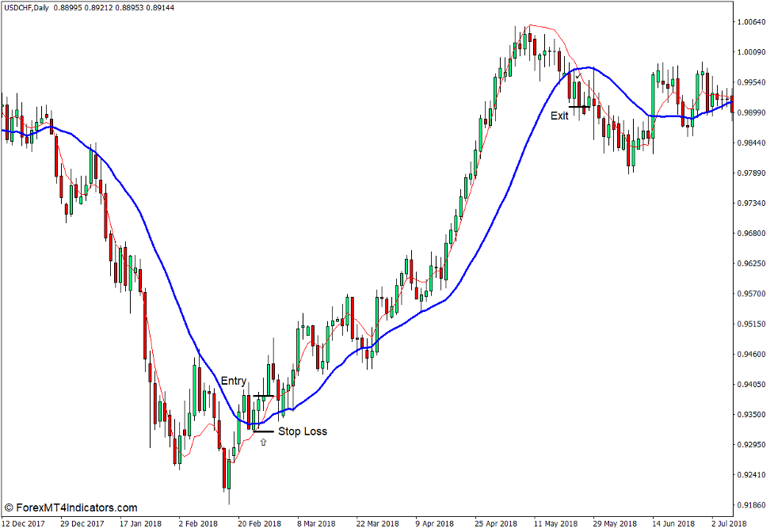Click the 12 Dec 2017 axis label
Image resolution: width=774 pixels, height=532 pixels.
tap(24, 522)
